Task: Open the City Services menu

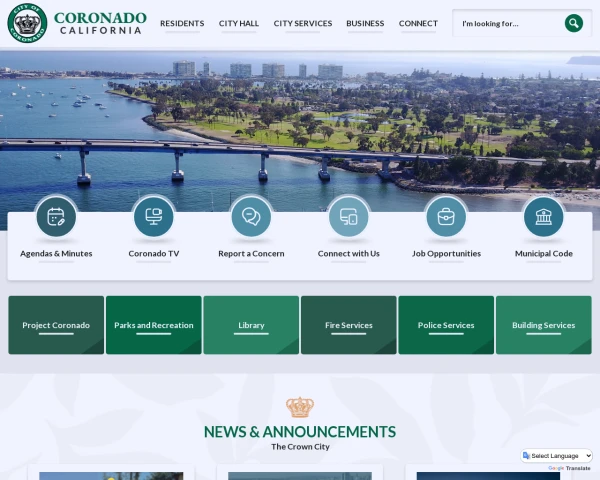Action: pyautogui.click(x=303, y=23)
